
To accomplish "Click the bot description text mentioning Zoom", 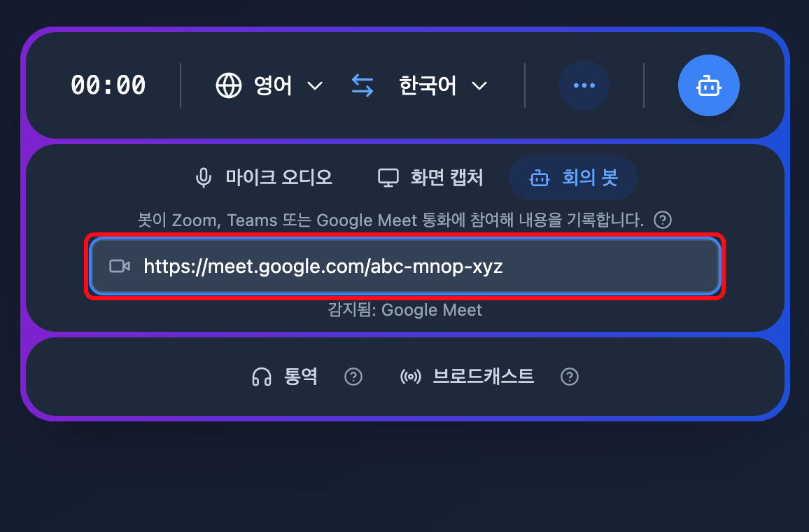I will [391, 220].
